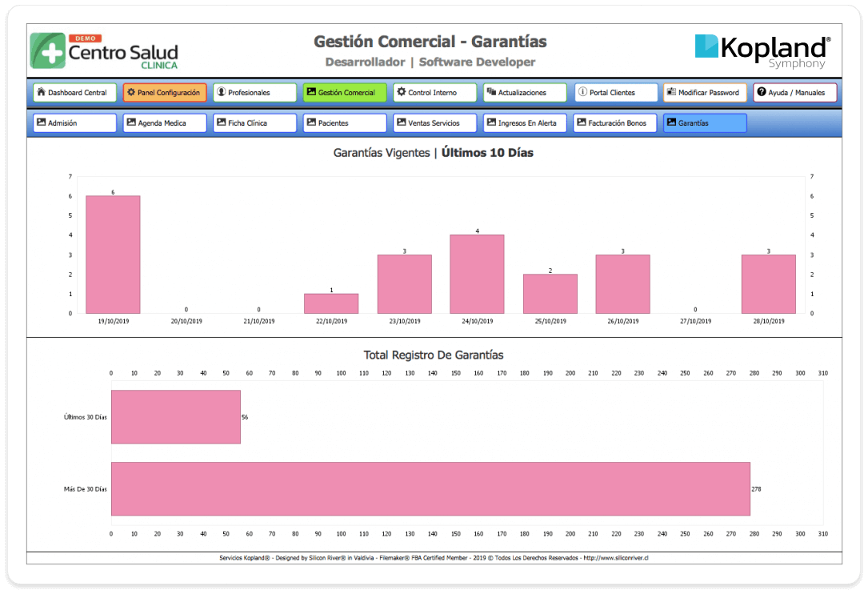
Task: Click the Más De 30 Días bar
Action: 430,488
